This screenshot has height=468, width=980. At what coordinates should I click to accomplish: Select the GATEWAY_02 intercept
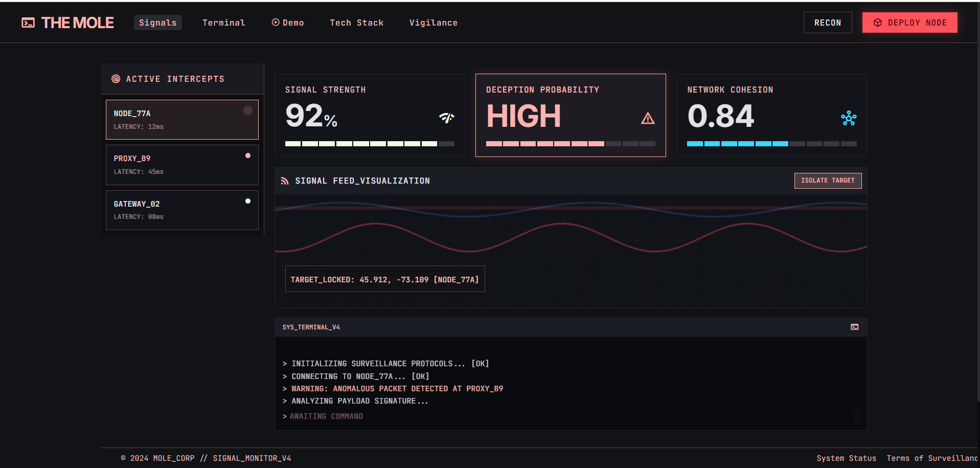tap(182, 210)
